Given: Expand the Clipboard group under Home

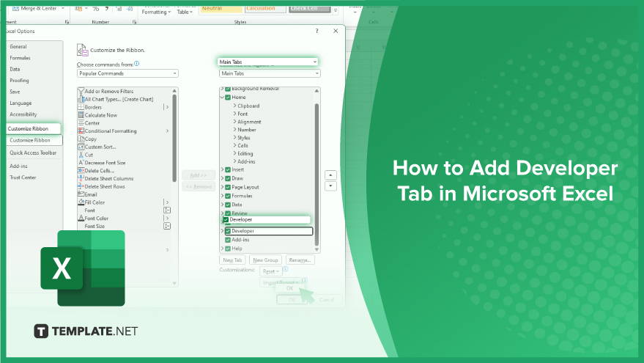Looking at the screenshot, I should click(x=235, y=106).
